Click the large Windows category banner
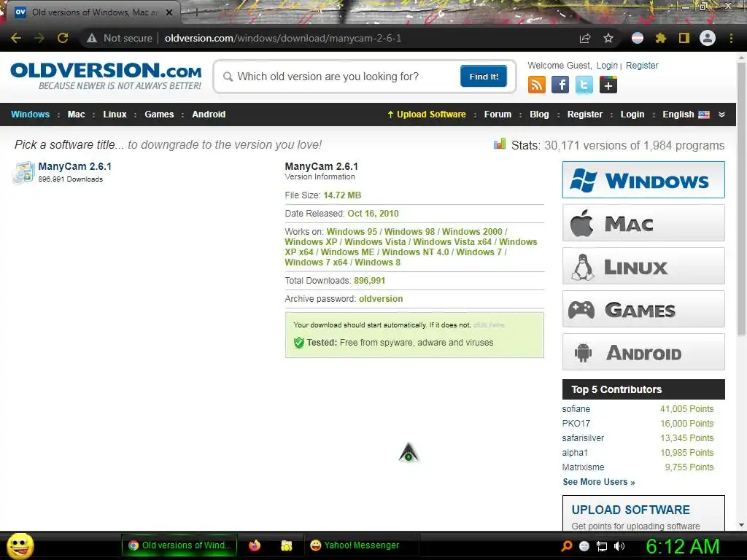Screen dimensions: 747x560 (x=643, y=179)
